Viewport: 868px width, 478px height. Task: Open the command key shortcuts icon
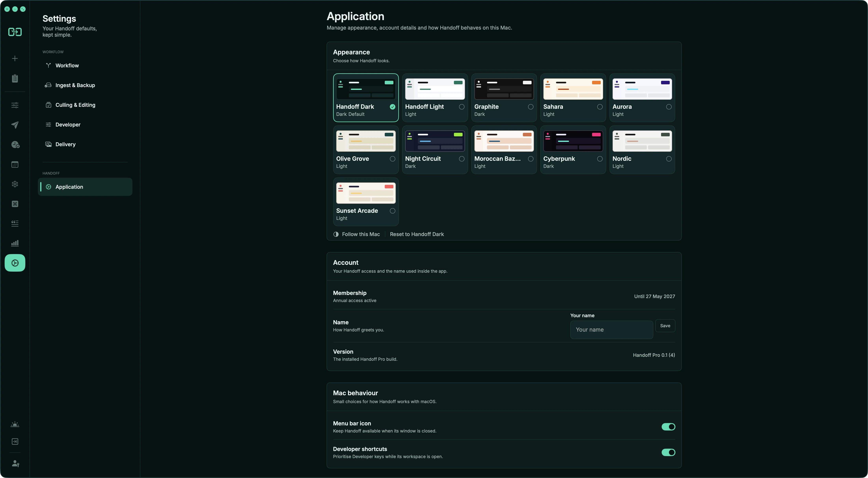point(15,204)
